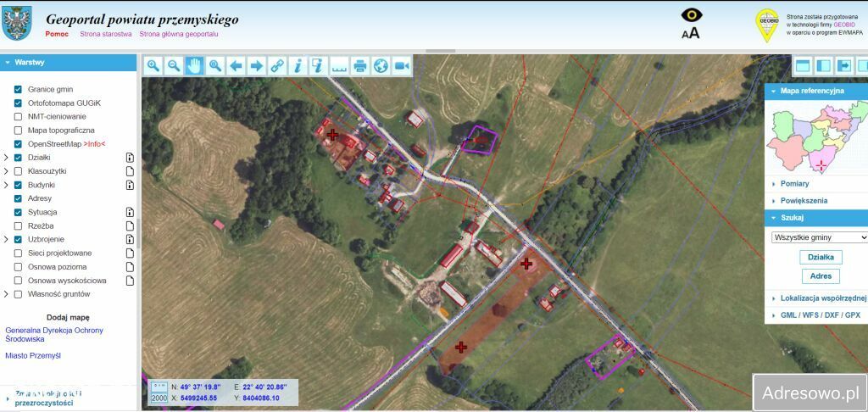Toggle the Adresy layer checkbox

[18, 198]
